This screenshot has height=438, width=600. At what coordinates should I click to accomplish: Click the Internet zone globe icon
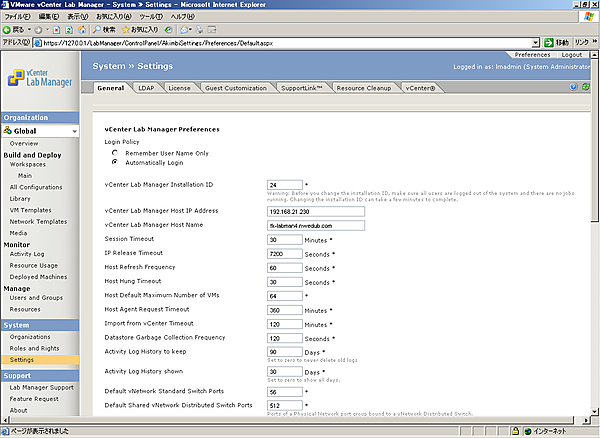coord(528,431)
